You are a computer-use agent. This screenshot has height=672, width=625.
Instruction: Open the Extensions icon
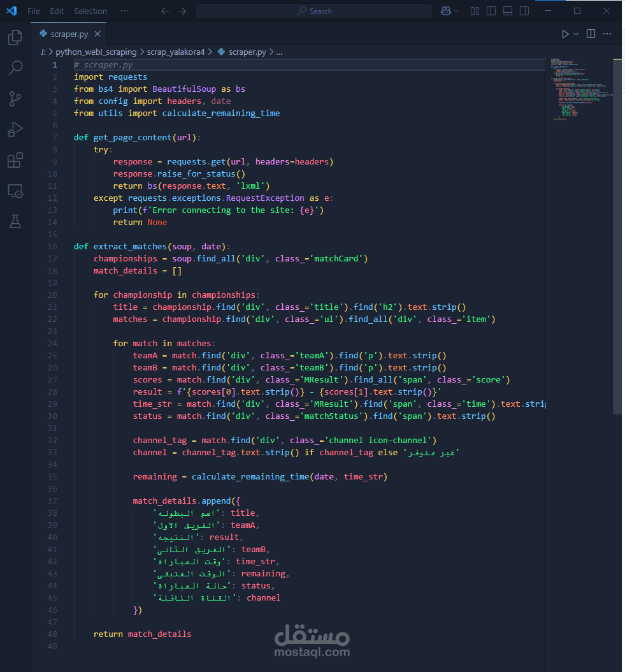point(14,160)
